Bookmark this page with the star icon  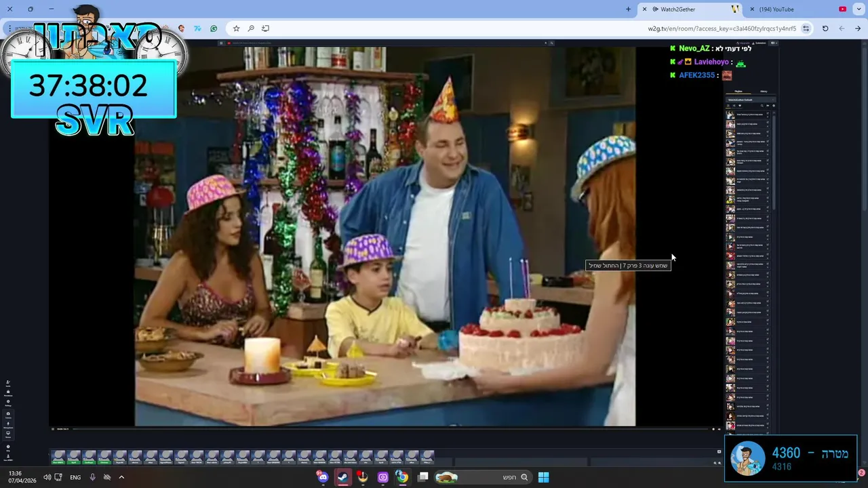(236, 28)
